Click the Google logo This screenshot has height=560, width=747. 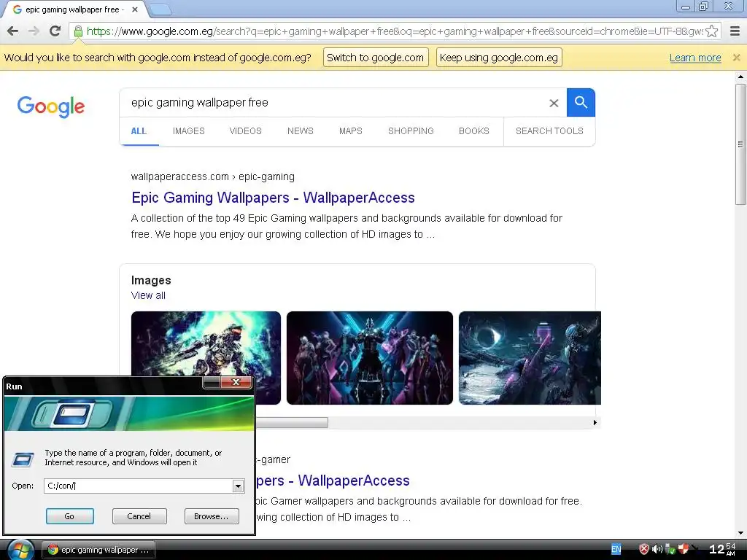(x=51, y=106)
